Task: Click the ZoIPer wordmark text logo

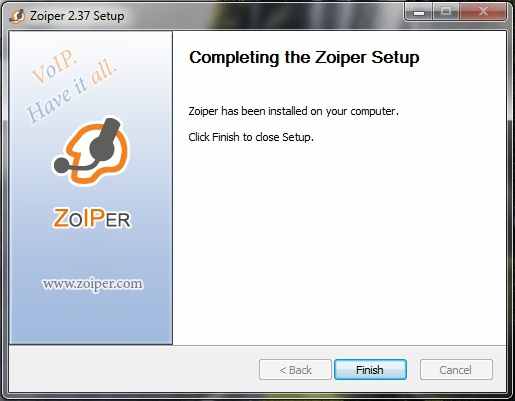Action: (91, 219)
